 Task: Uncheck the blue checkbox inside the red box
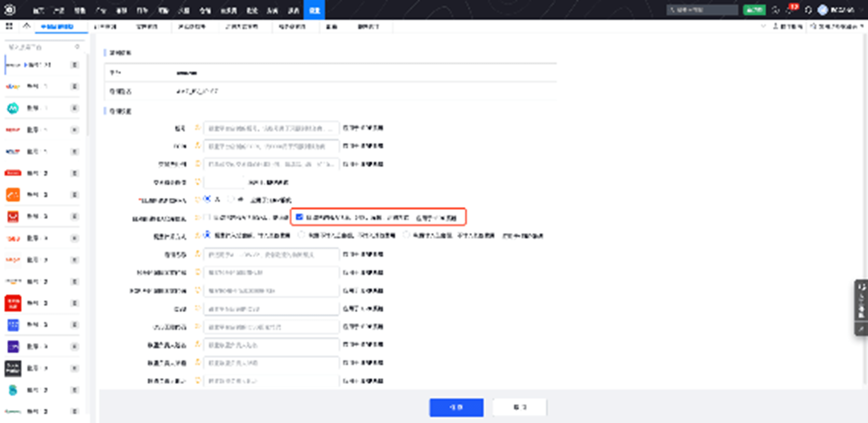pos(299,217)
